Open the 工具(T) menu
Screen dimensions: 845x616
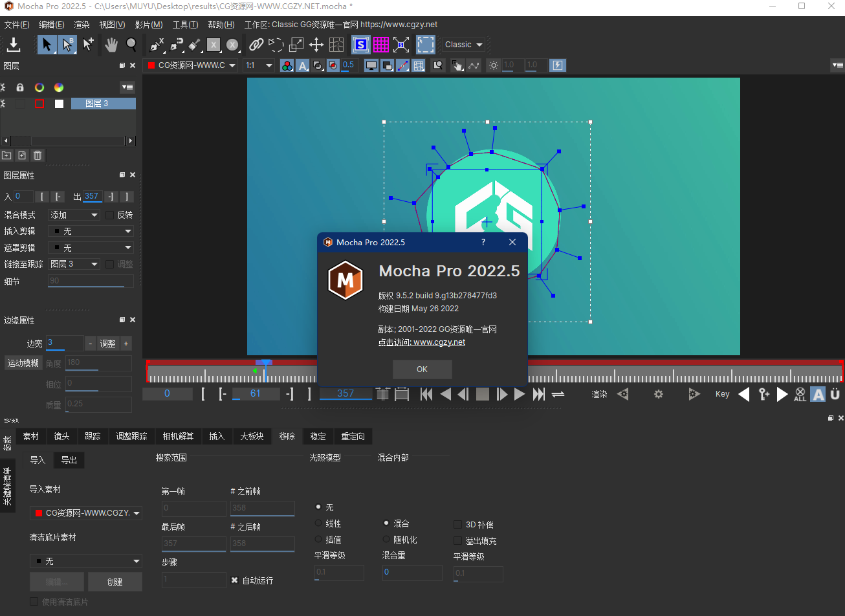pos(185,25)
